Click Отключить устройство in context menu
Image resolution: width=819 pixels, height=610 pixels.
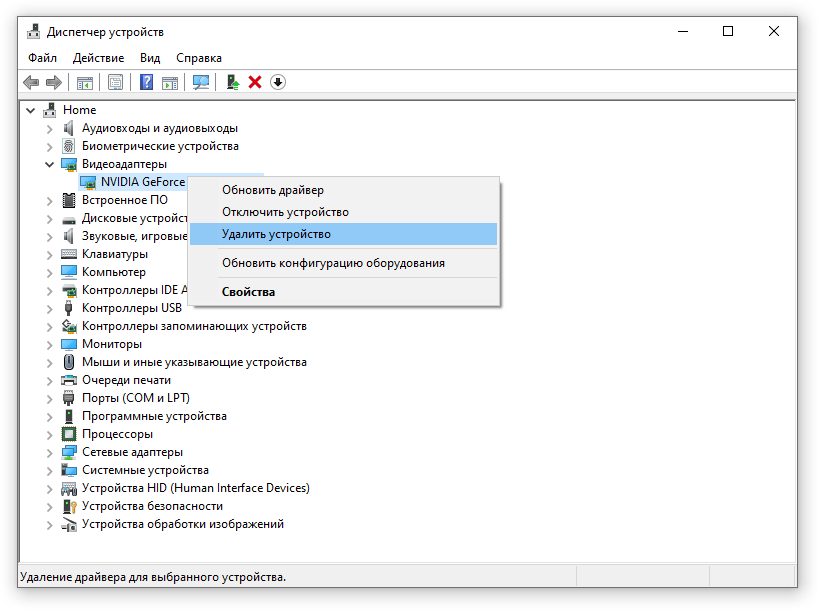tap(285, 212)
